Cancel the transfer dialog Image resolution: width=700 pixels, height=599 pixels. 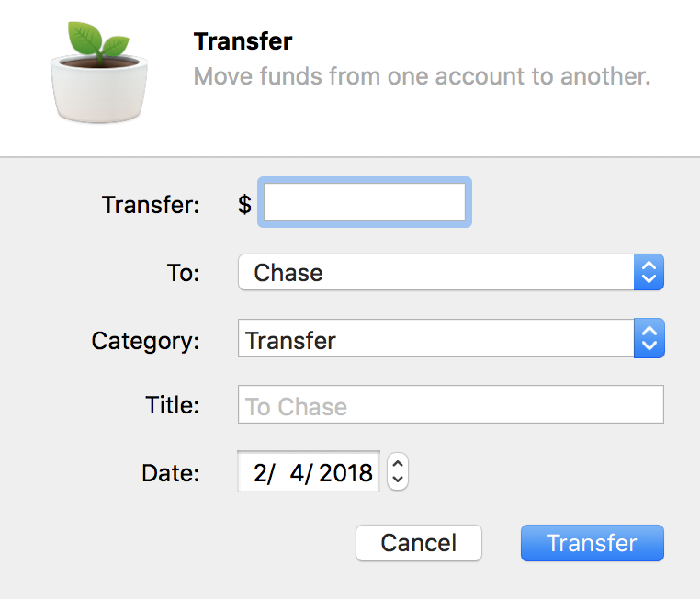[x=419, y=543]
